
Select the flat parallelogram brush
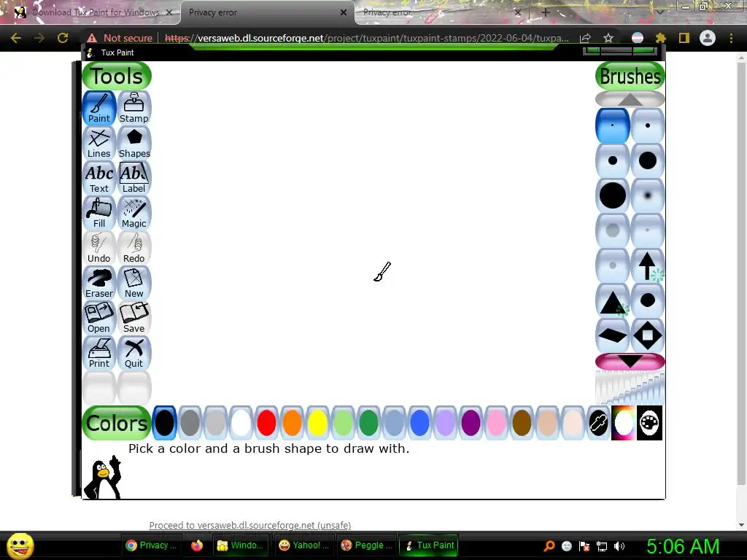[613, 335]
